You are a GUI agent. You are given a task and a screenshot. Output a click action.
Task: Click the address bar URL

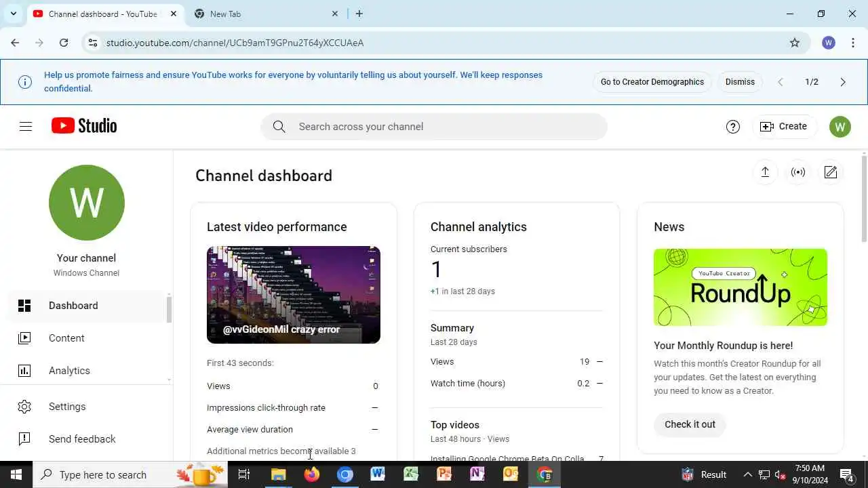pos(235,43)
